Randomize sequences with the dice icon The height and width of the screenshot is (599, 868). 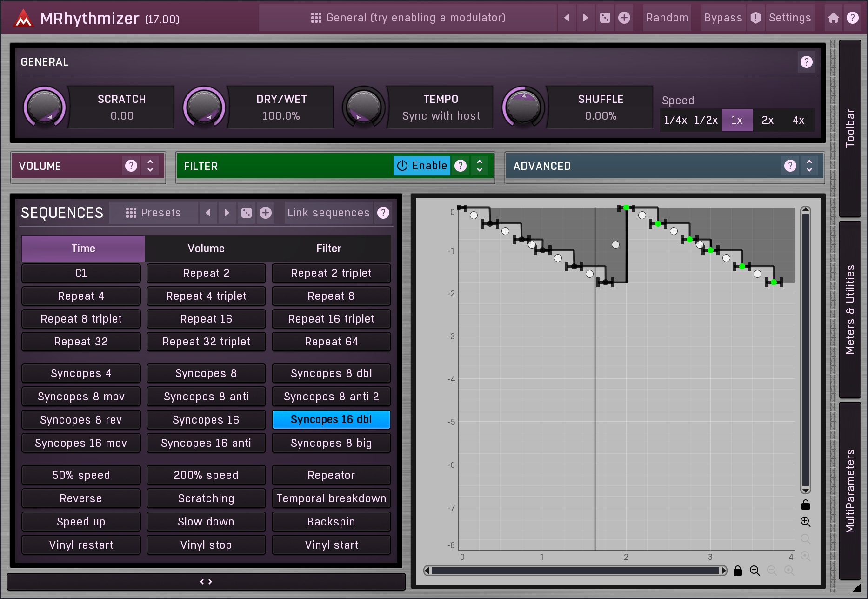[x=246, y=213]
